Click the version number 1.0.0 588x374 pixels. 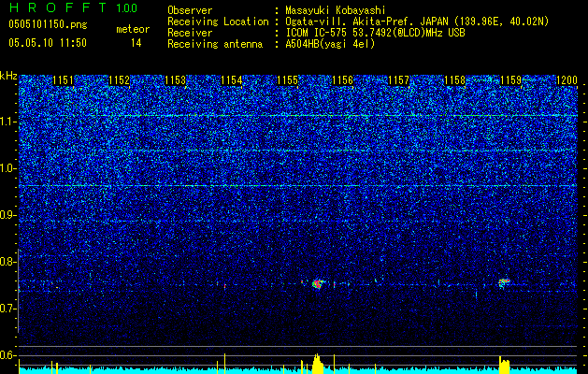point(126,7)
